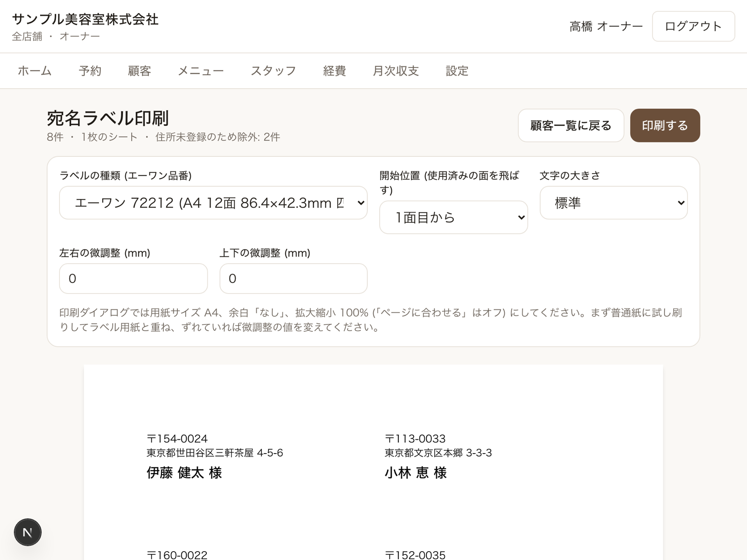The width and height of the screenshot is (747, 560).
Task: View the 経費 tab
Action: coord(335,71)
